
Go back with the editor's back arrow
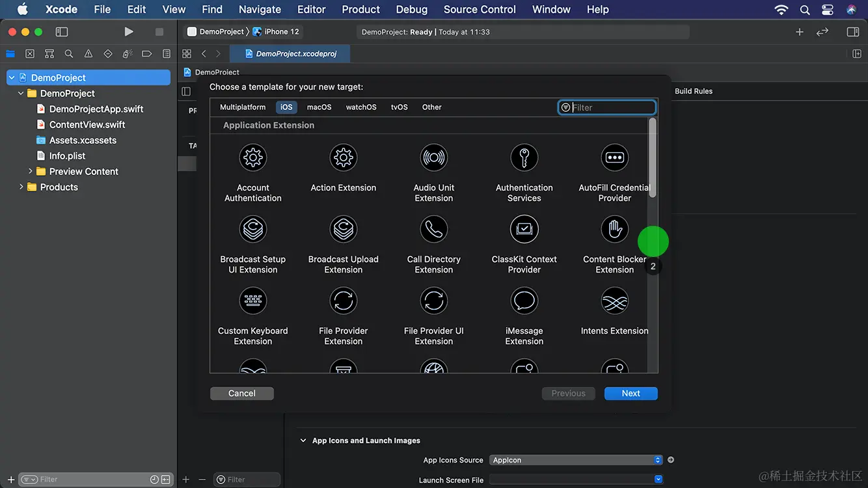pyautogui.click(x=204, y=54)
